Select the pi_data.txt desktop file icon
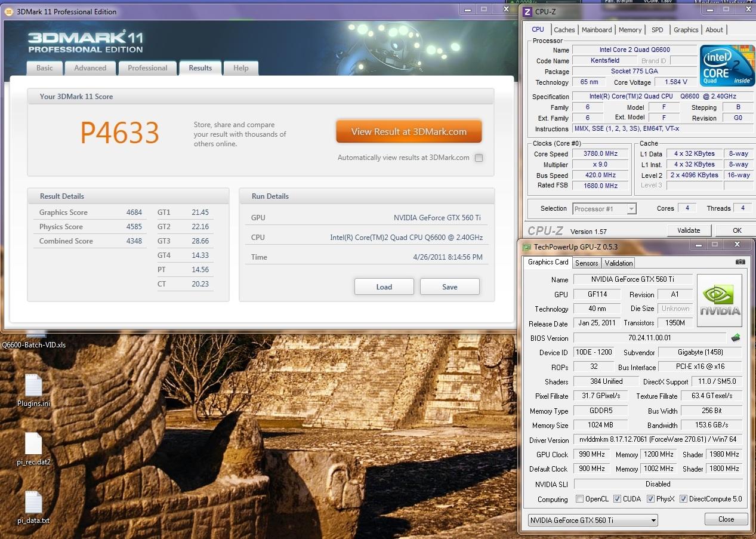 [x=33, y=503]
